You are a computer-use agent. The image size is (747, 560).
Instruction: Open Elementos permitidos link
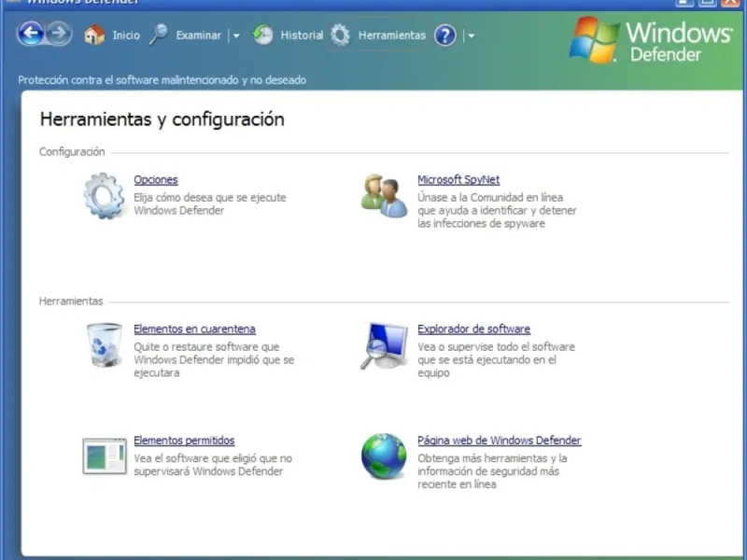click(184, 441)
